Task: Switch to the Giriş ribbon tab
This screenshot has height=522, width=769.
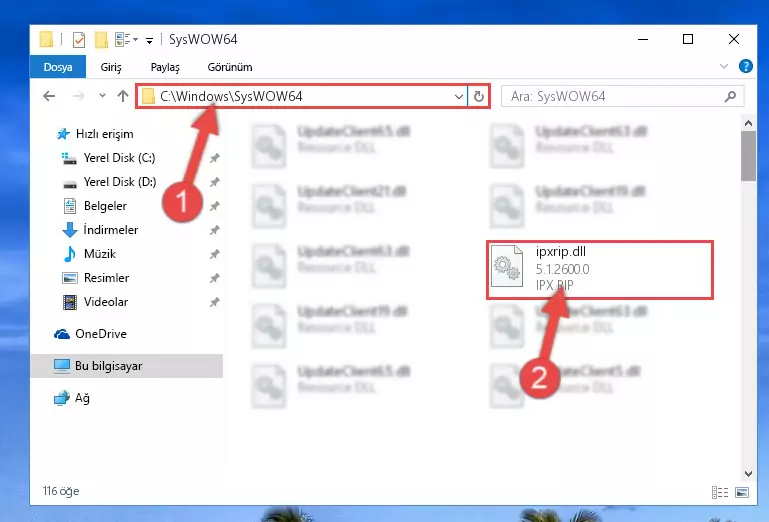Action: click(x=111, y=67)
